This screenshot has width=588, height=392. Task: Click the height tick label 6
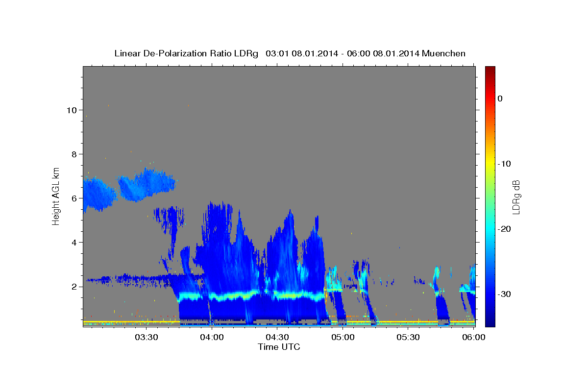coord(75,198)
